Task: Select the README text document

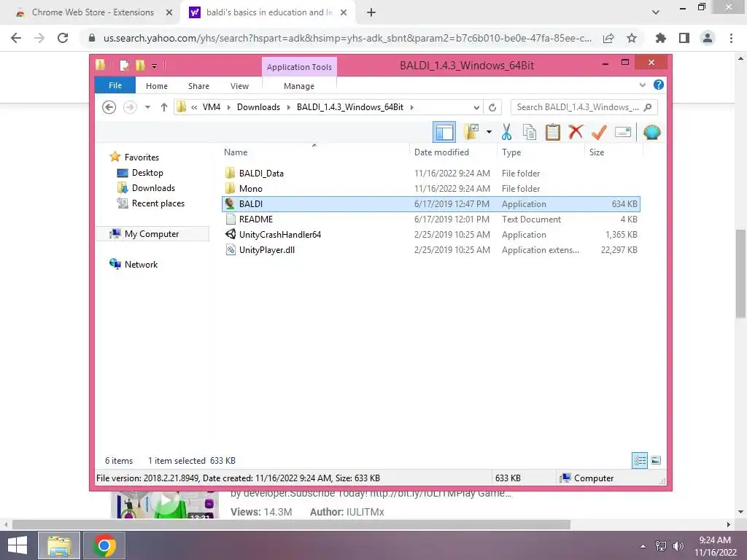Action: tap(431, 219)
